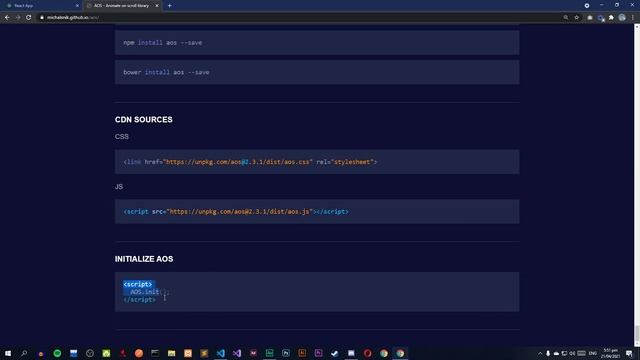The image size is (640, 360).
Task: Click the ENG language indicator
Action: pos(593,353)
